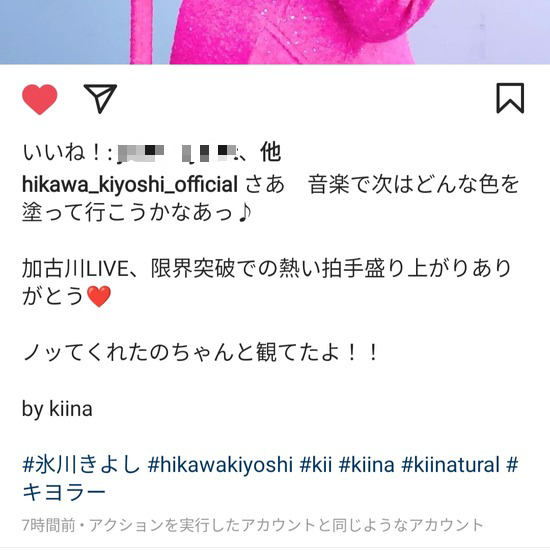Open the #kii hashtag
550x550 pixels.
pyautogui.click(x=316, y=464)
